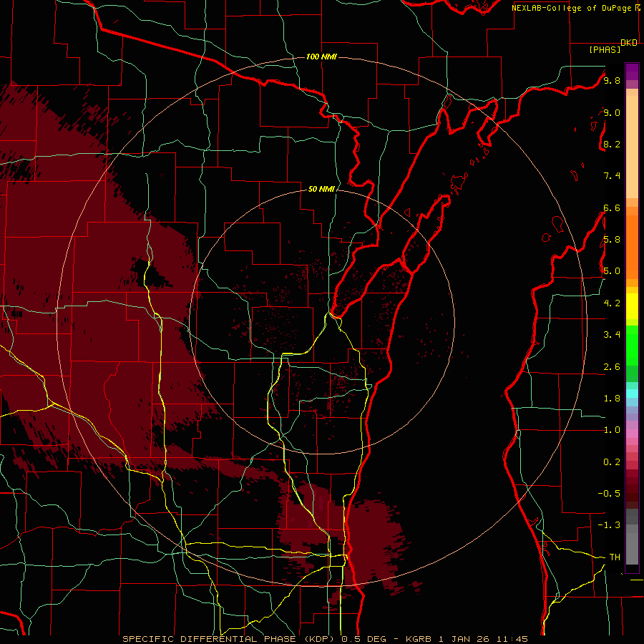Pick the 7.4 legend value
Image resolution: width=644 pixels, height=644 pixels.
point(612,176)
